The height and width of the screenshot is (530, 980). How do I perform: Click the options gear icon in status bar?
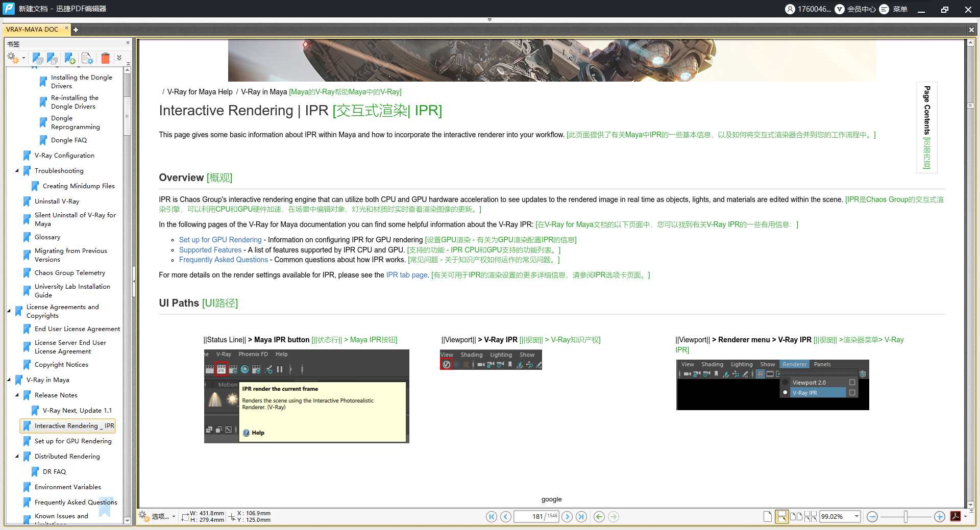tap(144, 516)
